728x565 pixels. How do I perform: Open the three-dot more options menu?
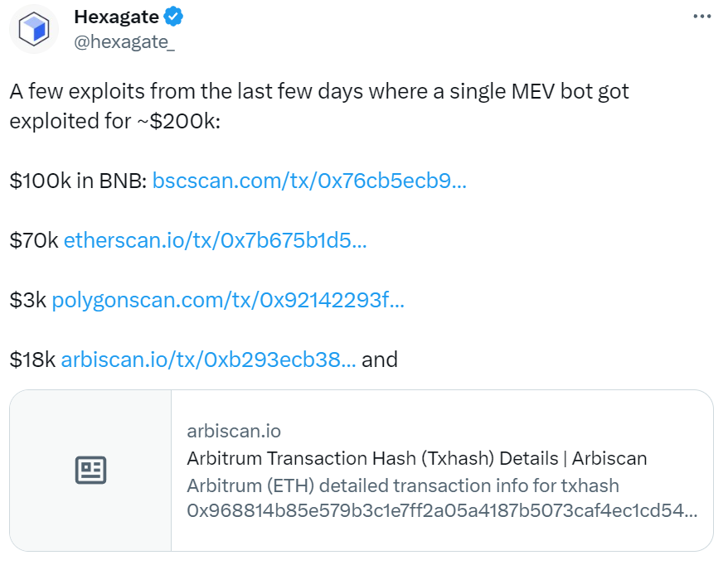(701, 17)
